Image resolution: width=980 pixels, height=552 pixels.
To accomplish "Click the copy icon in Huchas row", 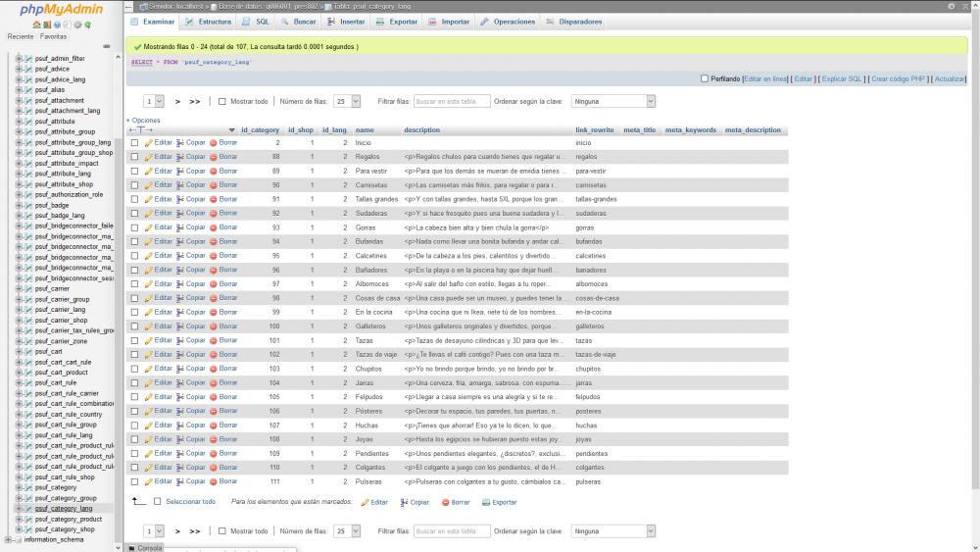I will (180, 426).
